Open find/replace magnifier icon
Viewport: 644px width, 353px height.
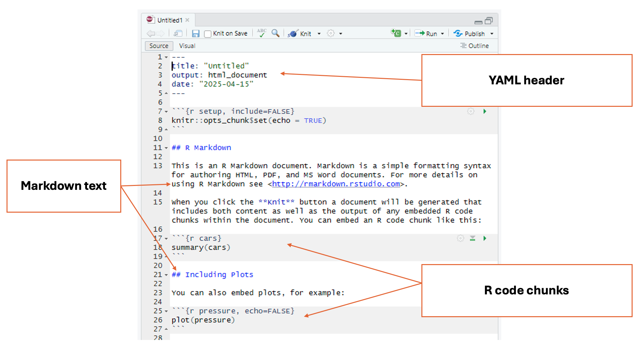[275, 33]
